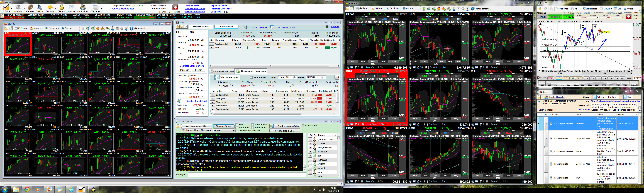Viewport: 644px width, 193px height.
Task: Click the red arrow button in Ibex 35 chart window
Action: click(x=628, y=17)
